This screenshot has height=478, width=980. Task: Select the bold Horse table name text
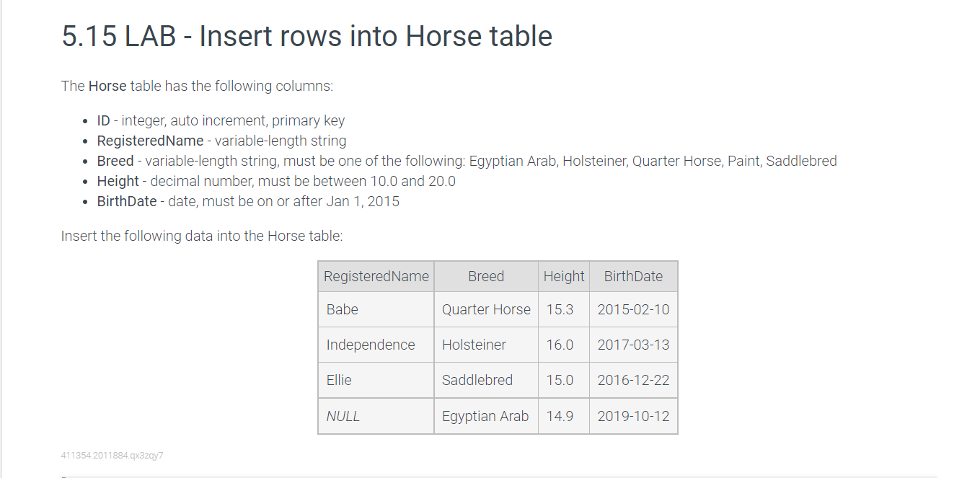[x=107, y=86]
